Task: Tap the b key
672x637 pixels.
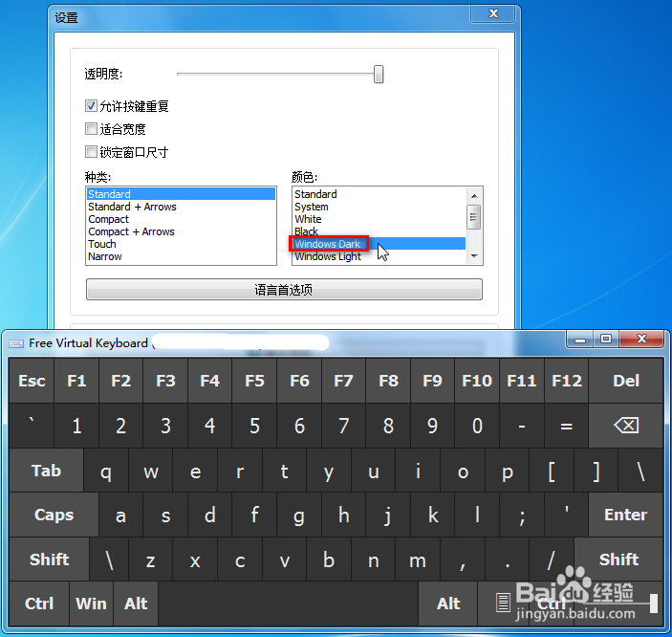Action: [329, 560]
